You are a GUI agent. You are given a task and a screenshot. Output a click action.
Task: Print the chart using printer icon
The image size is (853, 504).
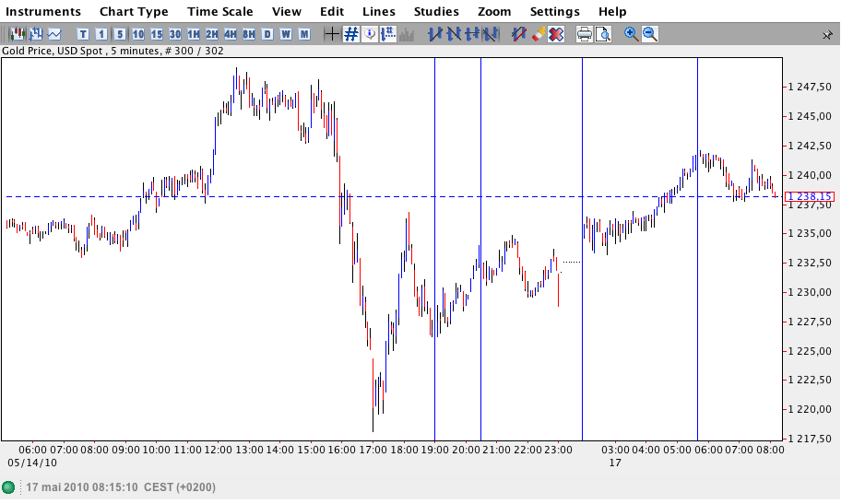(x=585, y=34)
